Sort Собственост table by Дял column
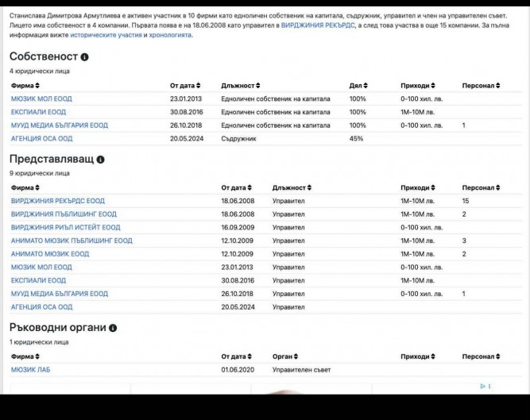Screen dimensions: 530x420 tap(360, 85)
